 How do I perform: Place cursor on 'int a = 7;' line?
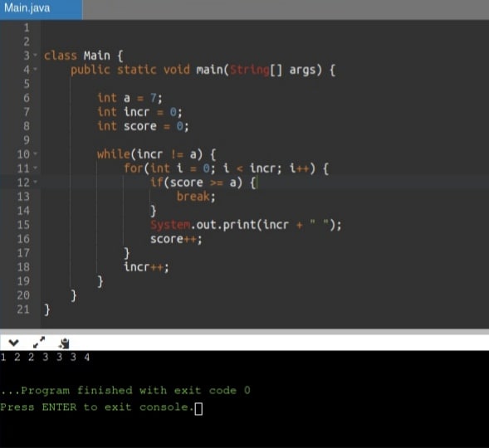pos(130,98)
